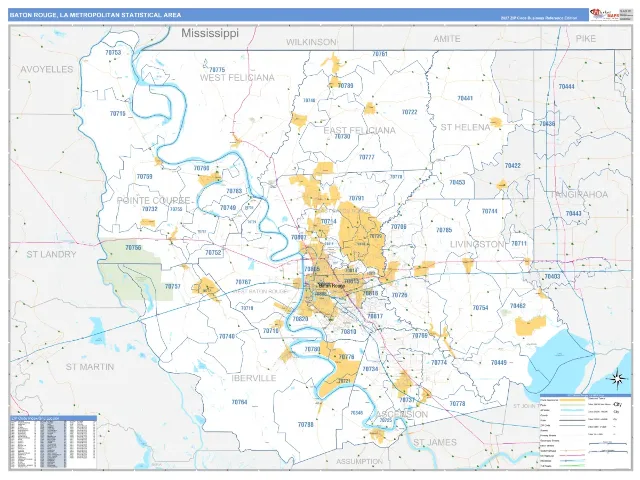Click ZIP code 70732
Viewport: 640px width, 480px height.
click(150, 209)
